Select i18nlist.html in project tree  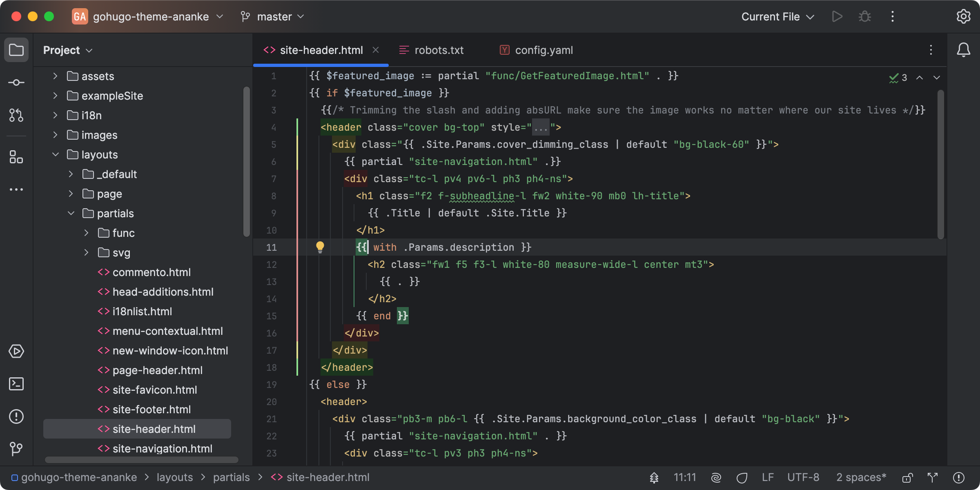[135, 311]
